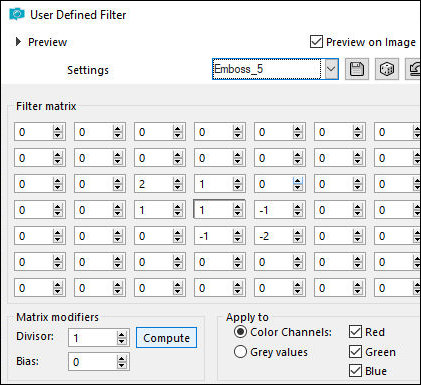Click the User Defined Filter camera icon
The width and height of the screenshot is (421, 385).
[x=17, y=14]
